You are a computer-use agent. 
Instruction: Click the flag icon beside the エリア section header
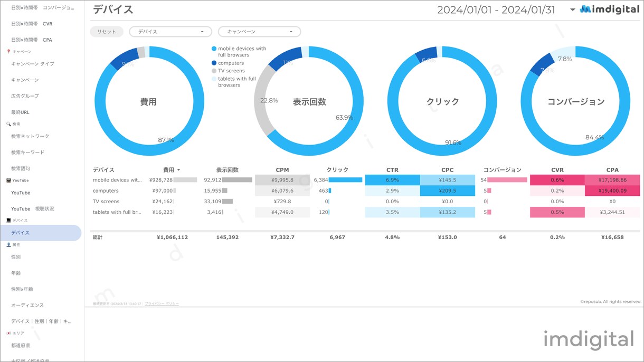tap(8, 333)
